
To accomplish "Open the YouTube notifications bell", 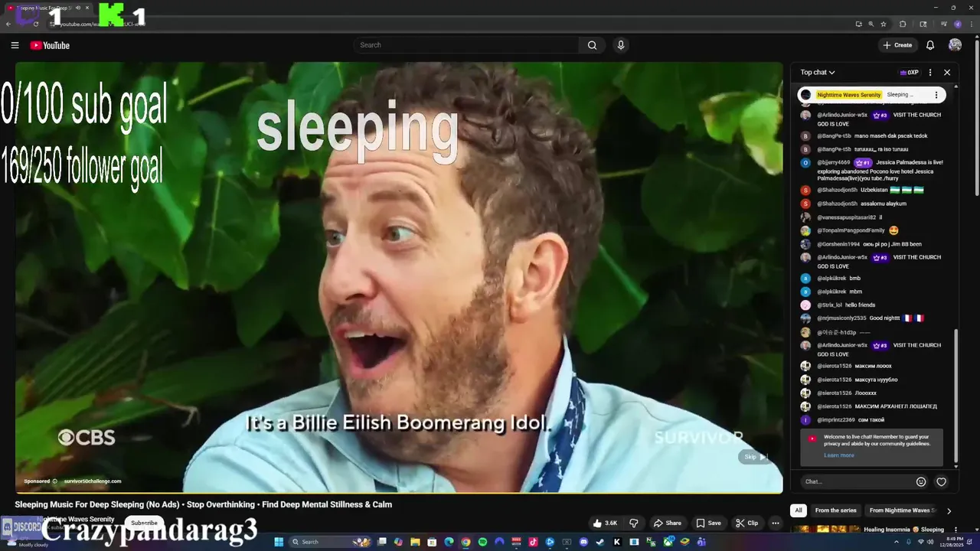I will click(930, 45).
